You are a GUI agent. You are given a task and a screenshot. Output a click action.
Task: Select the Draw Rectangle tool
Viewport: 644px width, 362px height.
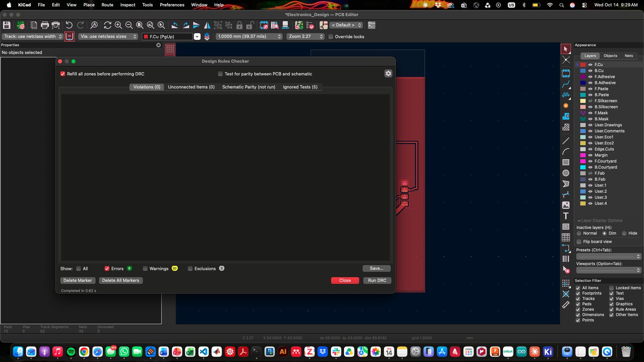(x=566, y=162)
